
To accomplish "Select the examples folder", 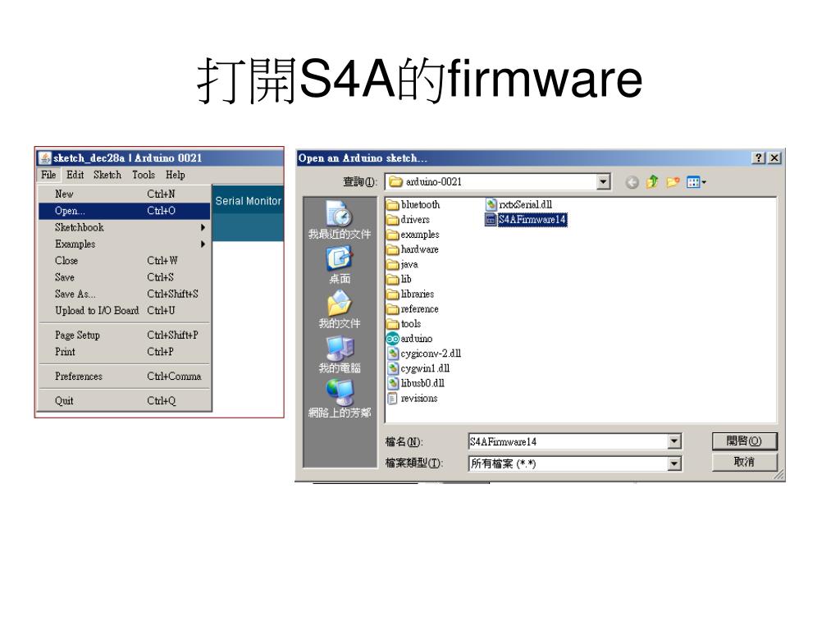I will coord(413,235).
